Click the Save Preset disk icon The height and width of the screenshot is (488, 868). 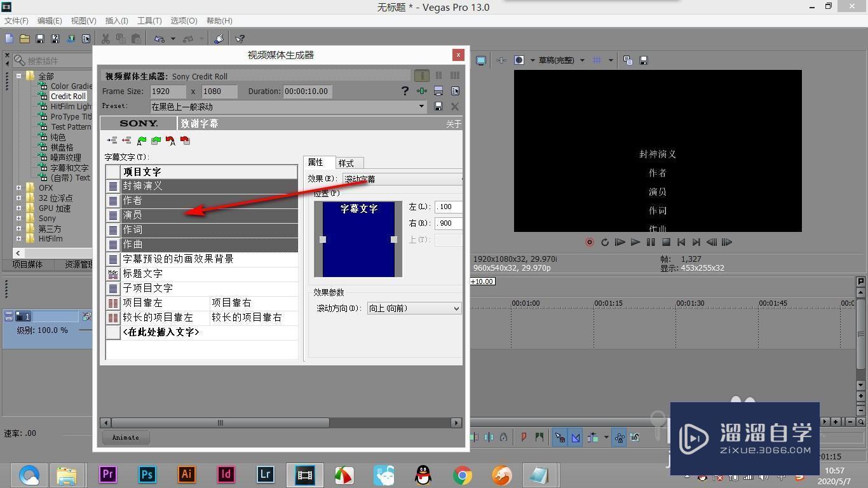[438, 106]
